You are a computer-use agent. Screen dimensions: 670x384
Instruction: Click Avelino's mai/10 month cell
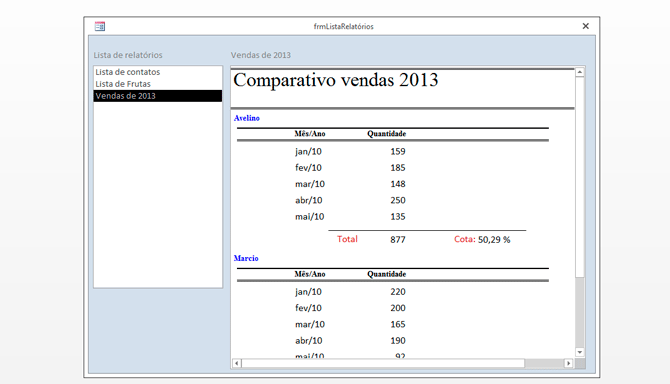309,217
